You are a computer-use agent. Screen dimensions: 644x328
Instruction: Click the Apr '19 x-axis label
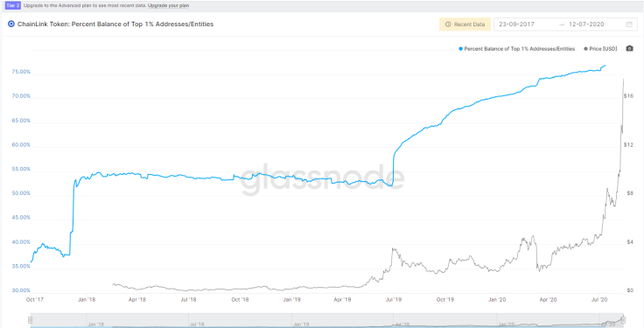[x=342, y=300]
